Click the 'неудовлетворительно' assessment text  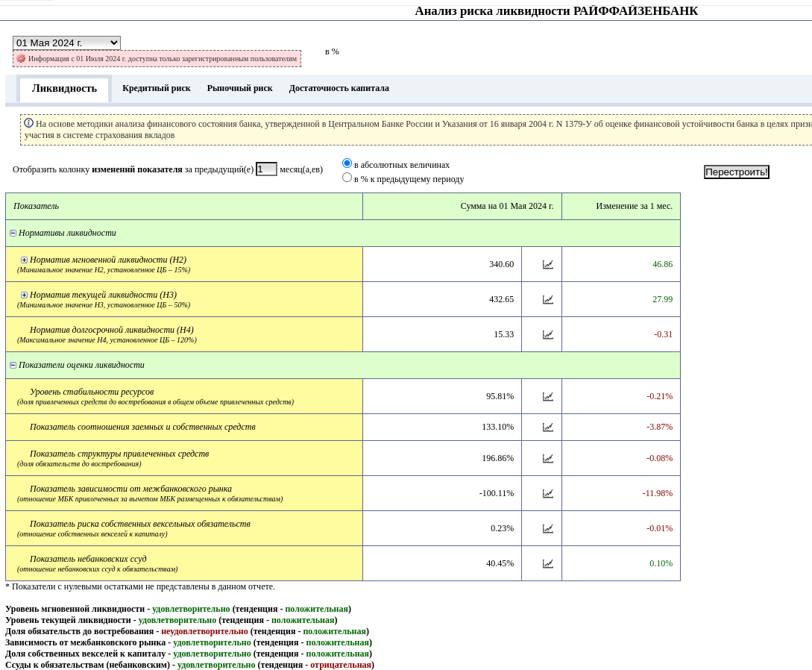coord(204,631)
